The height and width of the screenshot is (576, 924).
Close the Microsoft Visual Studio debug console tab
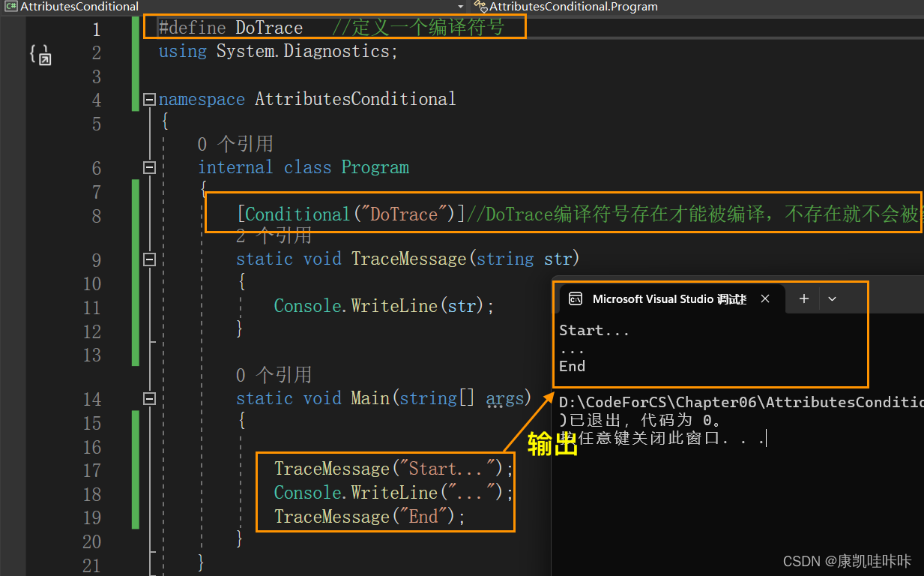click(765, 298)
